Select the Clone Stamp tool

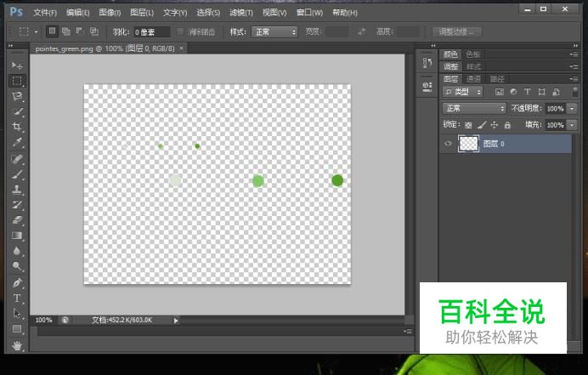(17, 190)
